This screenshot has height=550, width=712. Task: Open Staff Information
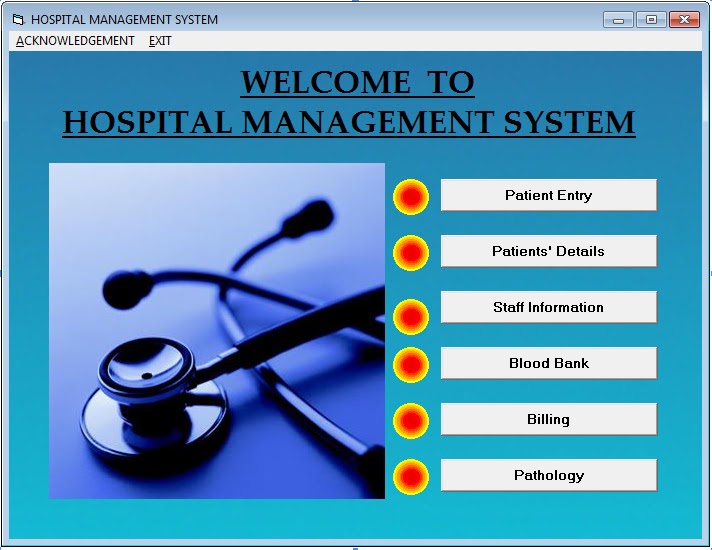(549, 307)
